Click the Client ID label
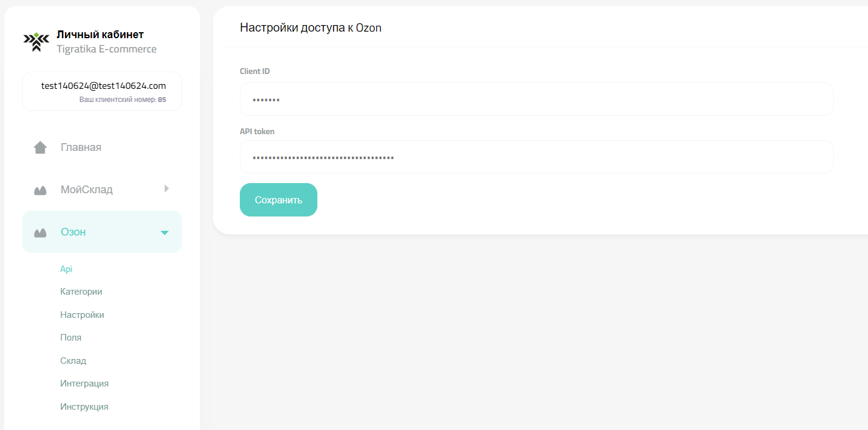Image resolution: width=868 pixels, height=430 pixels. coord(255,71)
